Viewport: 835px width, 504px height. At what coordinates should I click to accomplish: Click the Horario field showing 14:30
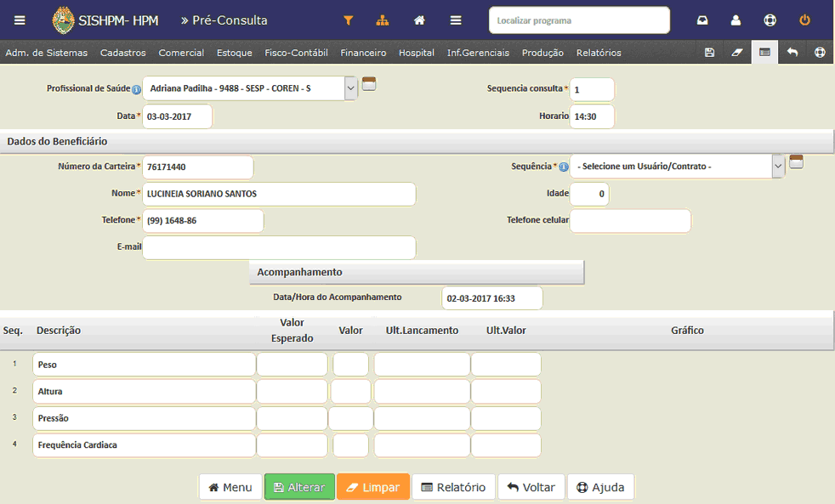click(x=592, y=116)
